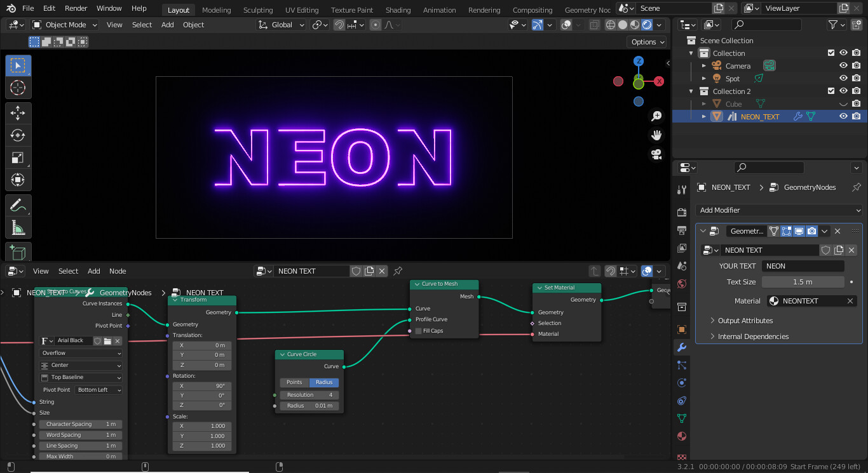Screen dimensions: 868x473
Task: Switch to the Shading workspace tab
Action: [398, 10]
